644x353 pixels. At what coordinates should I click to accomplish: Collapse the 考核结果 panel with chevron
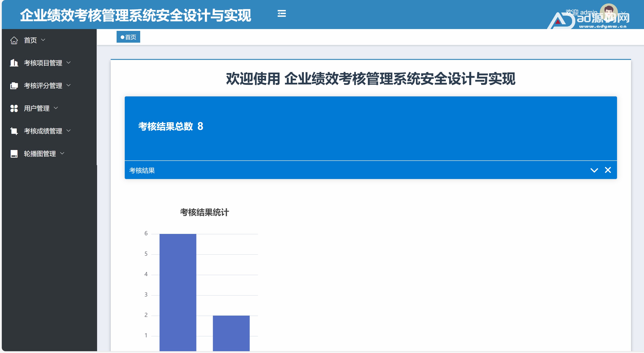[x=594, y=170]
